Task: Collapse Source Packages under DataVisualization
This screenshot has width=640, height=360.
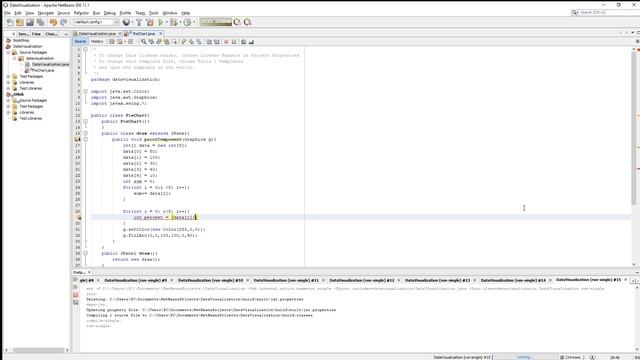Action: click(9, 53)
